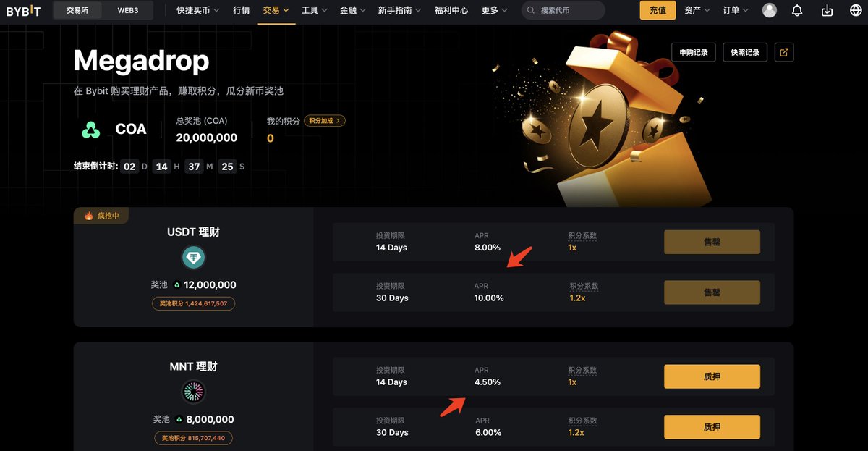Click the USDT Tether coin icon

pos(193,257)
